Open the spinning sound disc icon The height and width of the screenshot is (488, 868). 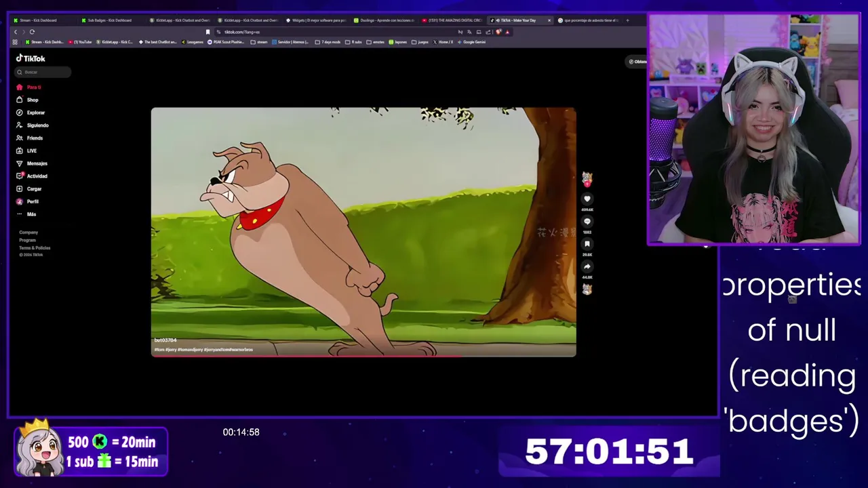coord(587,289)
